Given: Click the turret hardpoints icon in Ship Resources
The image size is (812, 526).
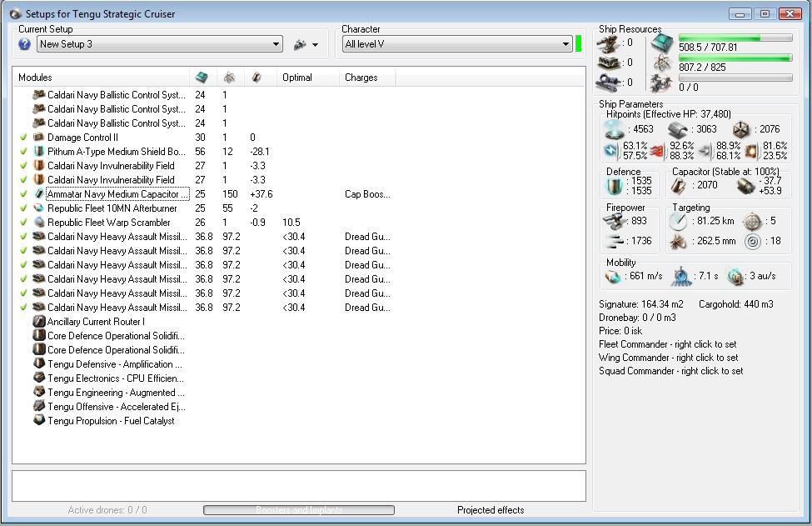Looking at the screenshot, I should [608, 43].
